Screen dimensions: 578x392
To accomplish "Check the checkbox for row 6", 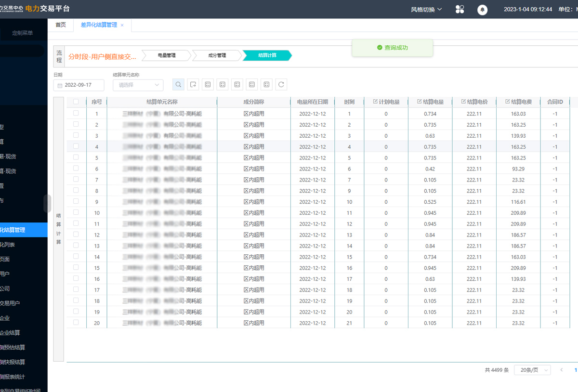I will [x=76, y=168].
